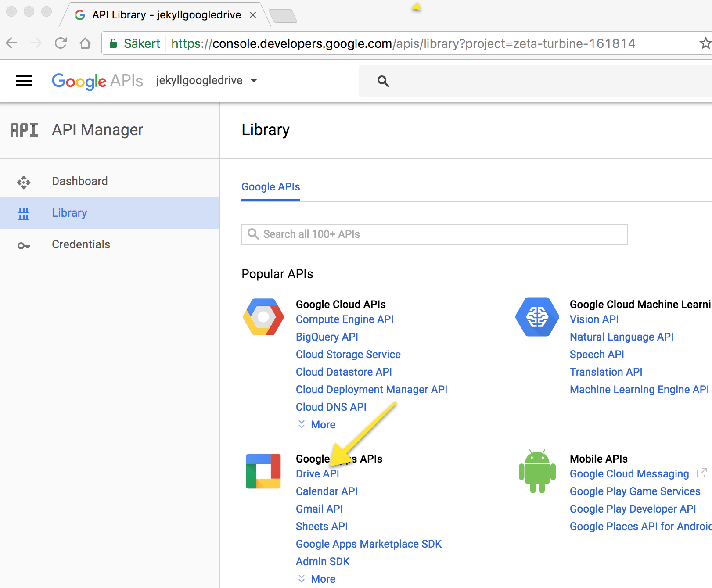The height and width of the screenshot is (588, 712).
Task: Open the Compute Engine API link
Action: click(x=345, y=319)
